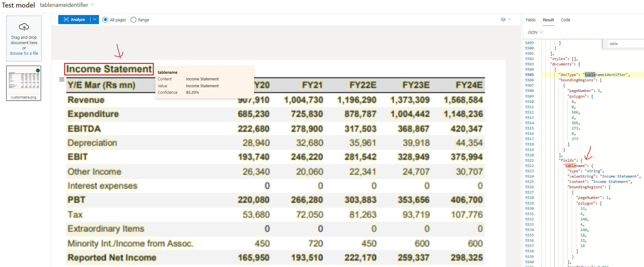Click the search box containing 'table'
Image resolution: width=644 pixels, height=267 pixels.
pyautogui.click(x=625, y=44)
